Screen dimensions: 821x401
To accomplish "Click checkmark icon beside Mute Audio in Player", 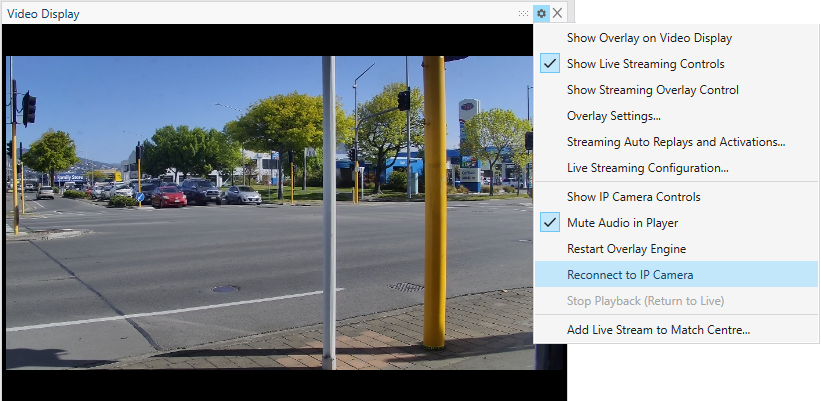I will pos(549,222).
